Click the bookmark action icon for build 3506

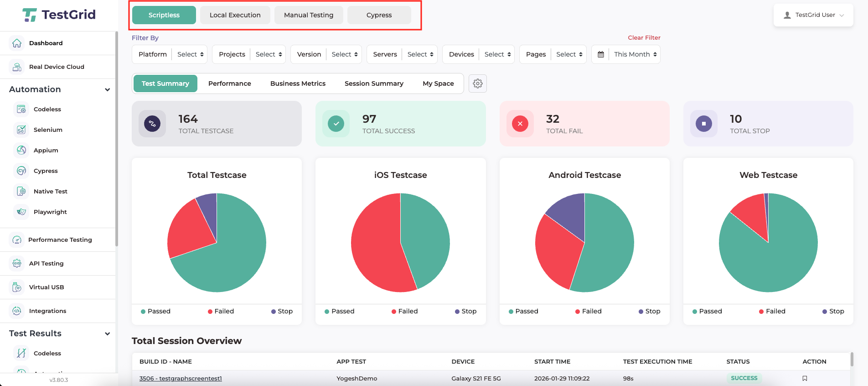(805, 378)
